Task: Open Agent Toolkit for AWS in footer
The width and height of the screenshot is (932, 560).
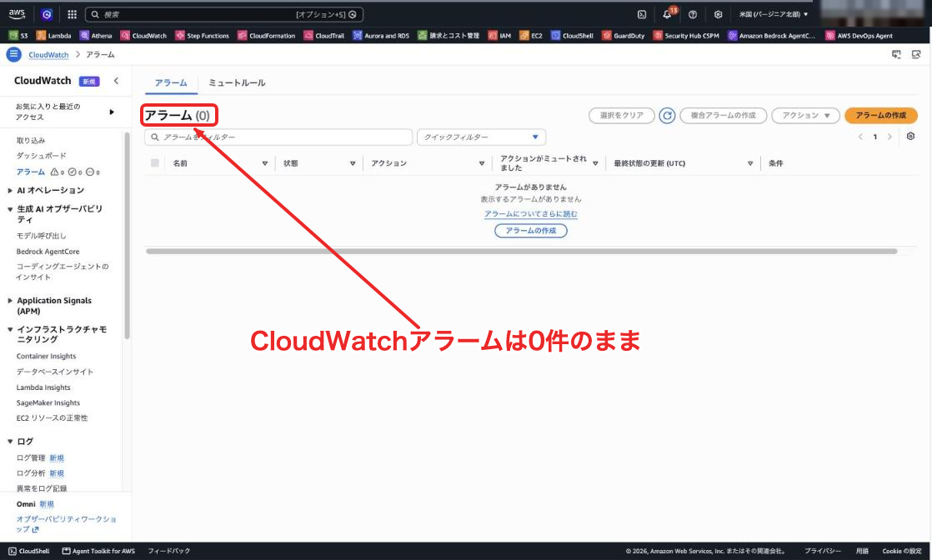Action: point(98,551)
